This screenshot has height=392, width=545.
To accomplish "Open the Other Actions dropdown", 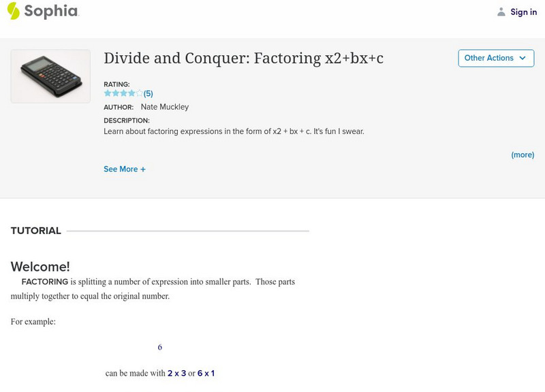I will point(495,59).
